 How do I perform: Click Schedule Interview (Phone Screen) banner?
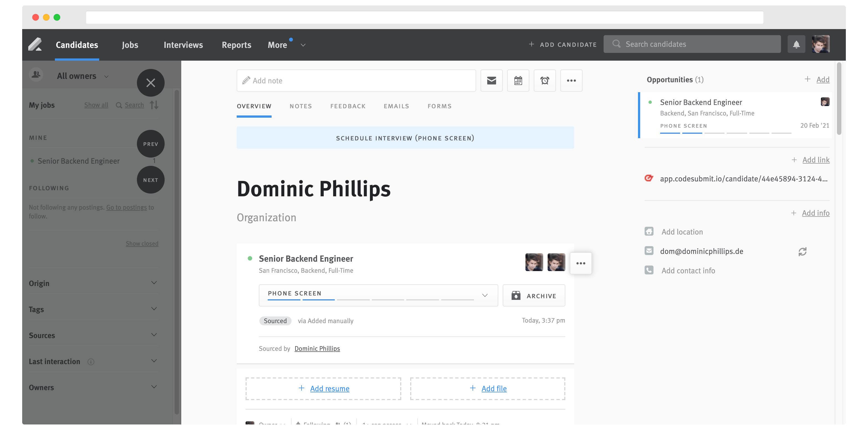tap(405, 138)
